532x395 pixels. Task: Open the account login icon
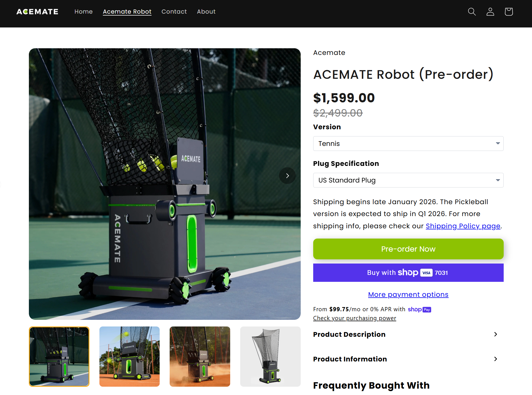tap(490, 12)
